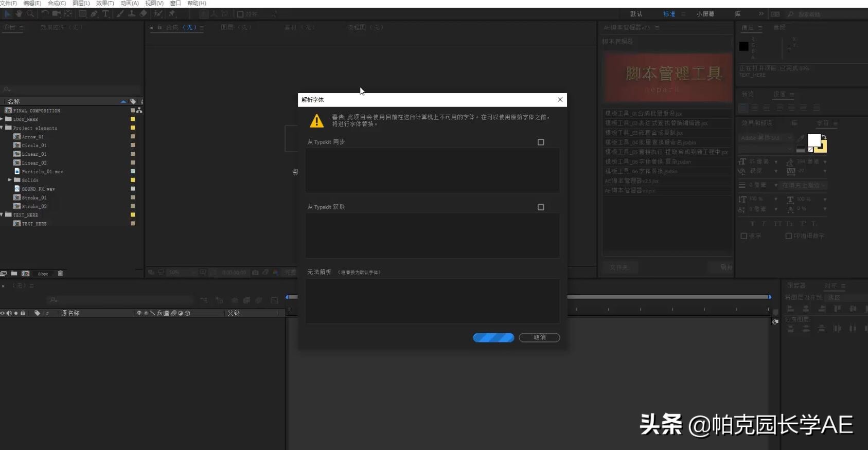This screenshot has height=450, width=868.
Task: Select FINAL COMPOSITION in project list
Action: (x=36, y=111)
